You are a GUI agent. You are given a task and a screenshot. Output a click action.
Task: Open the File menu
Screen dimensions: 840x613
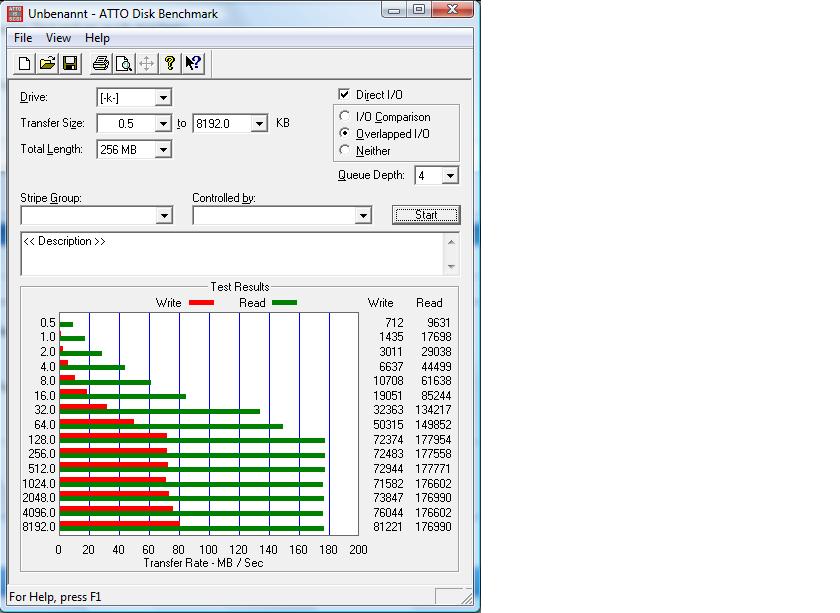tap(23, 38)
